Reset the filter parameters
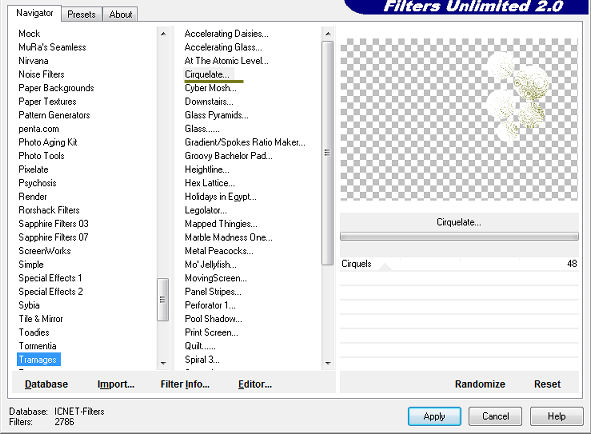 point(547,384)
